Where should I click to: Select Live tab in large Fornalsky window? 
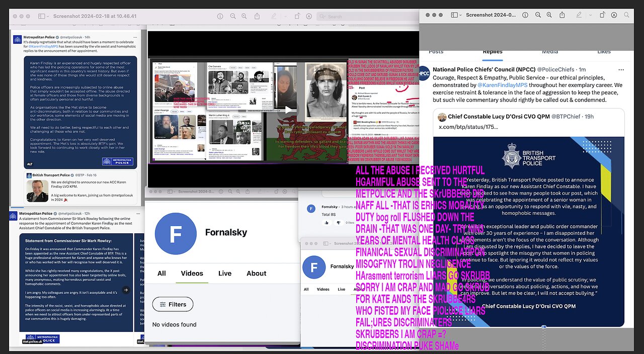tap(225, 274)
